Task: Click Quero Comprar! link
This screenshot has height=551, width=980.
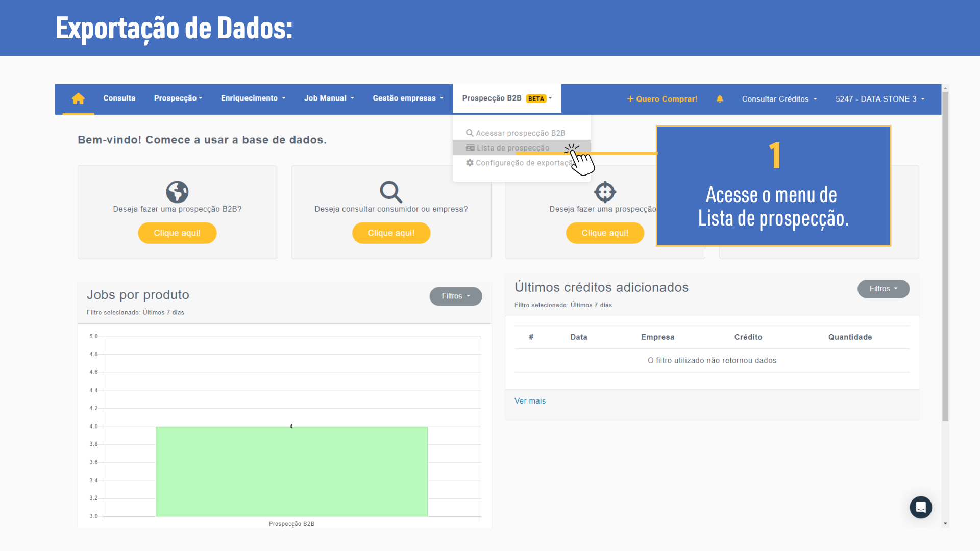Action: point(662,99)
